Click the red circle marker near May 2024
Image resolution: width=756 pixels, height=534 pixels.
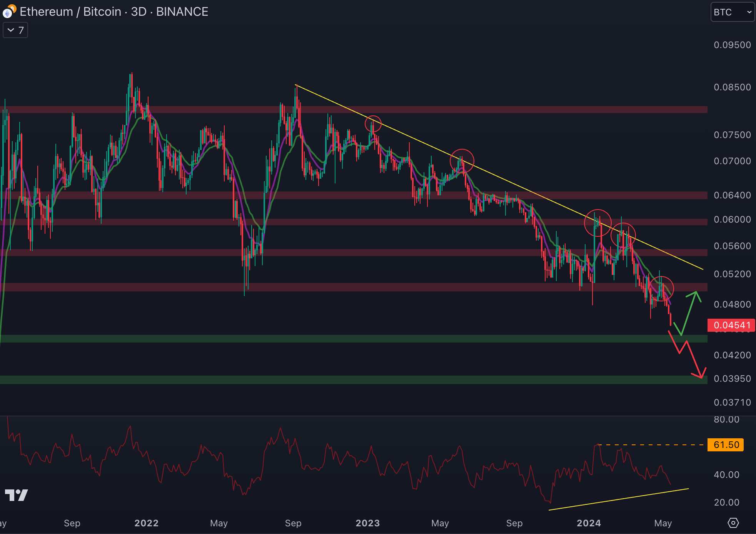(661, 289)
